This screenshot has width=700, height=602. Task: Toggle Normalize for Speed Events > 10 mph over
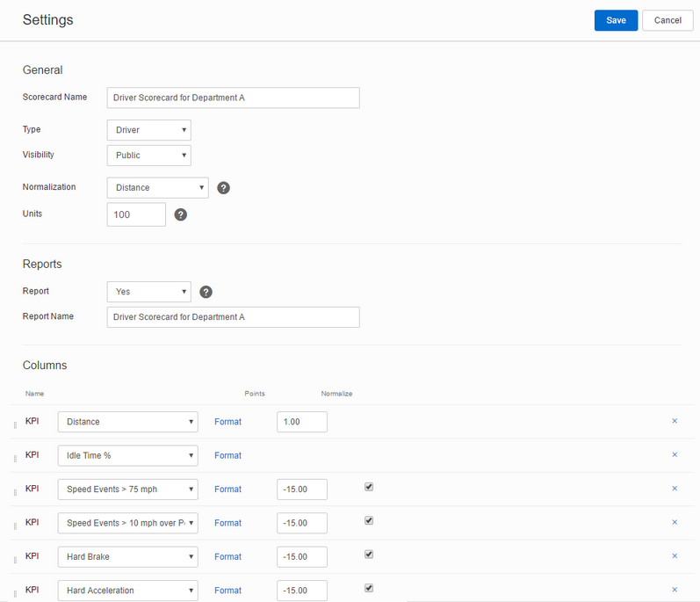coord(369,520)
